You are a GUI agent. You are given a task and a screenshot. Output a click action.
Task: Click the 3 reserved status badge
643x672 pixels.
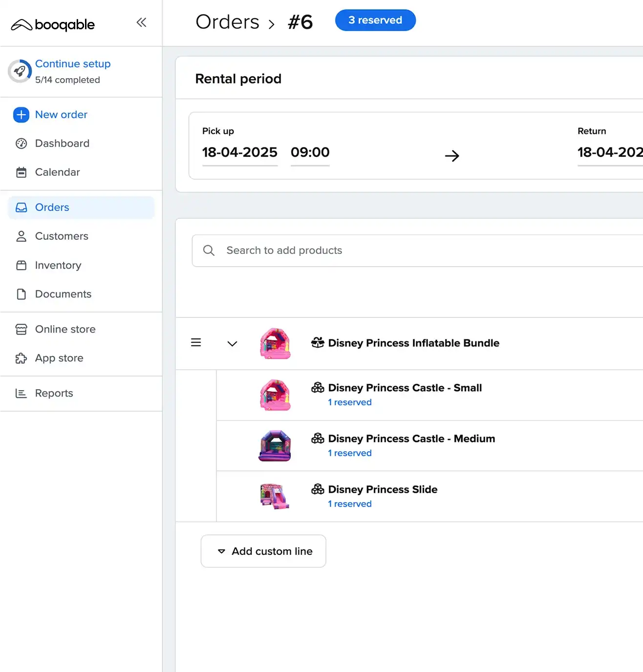point(375,21)
